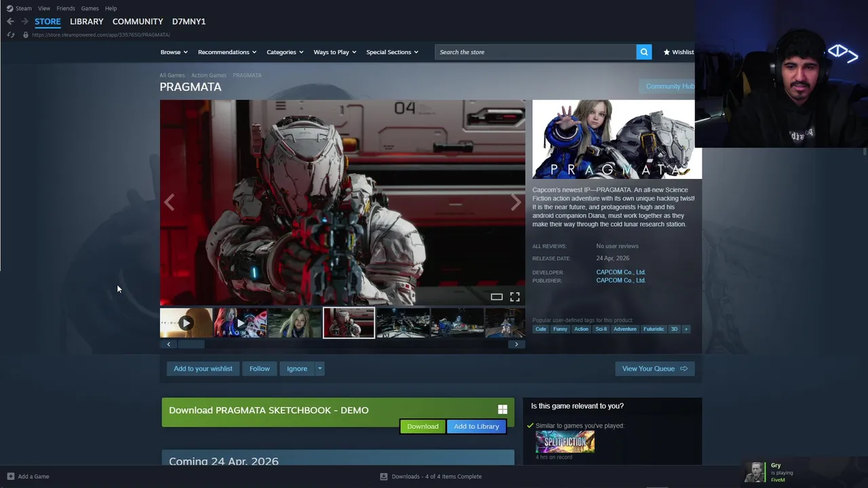Toggle theater mode rectangle icon
Image resolution: width=868 pixels, height=488 pixels.
(496, 297)
